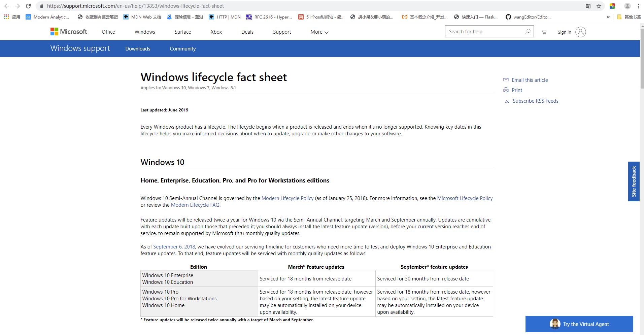Screen dimensions: 644x335
Task: Click the RSS feed icon
Action: pos(507,101)
